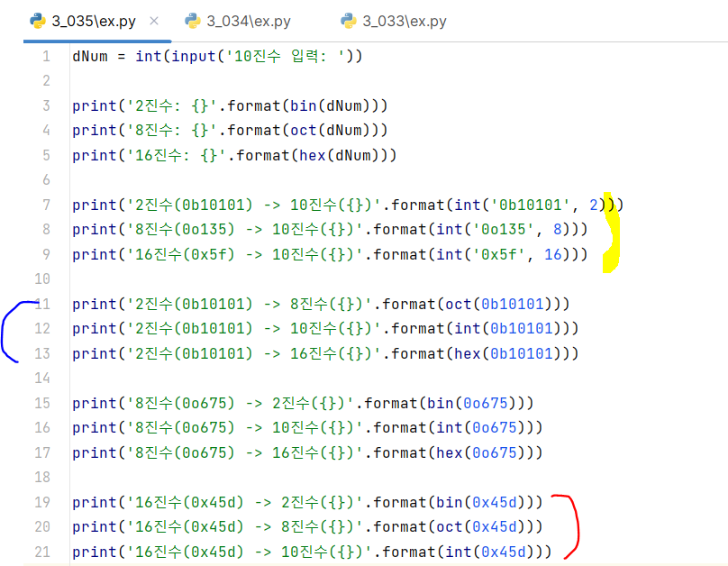Click int(0x45d) on line 21

pos(490,552)
